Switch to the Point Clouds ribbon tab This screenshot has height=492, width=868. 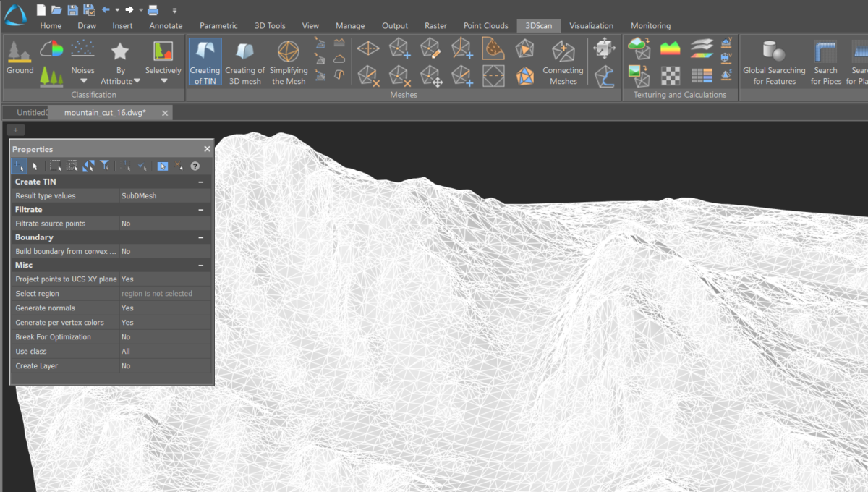pos(485,26)
